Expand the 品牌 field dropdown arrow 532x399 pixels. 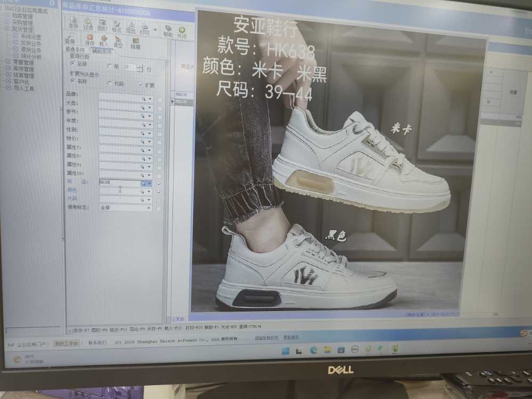coord(150,99)
